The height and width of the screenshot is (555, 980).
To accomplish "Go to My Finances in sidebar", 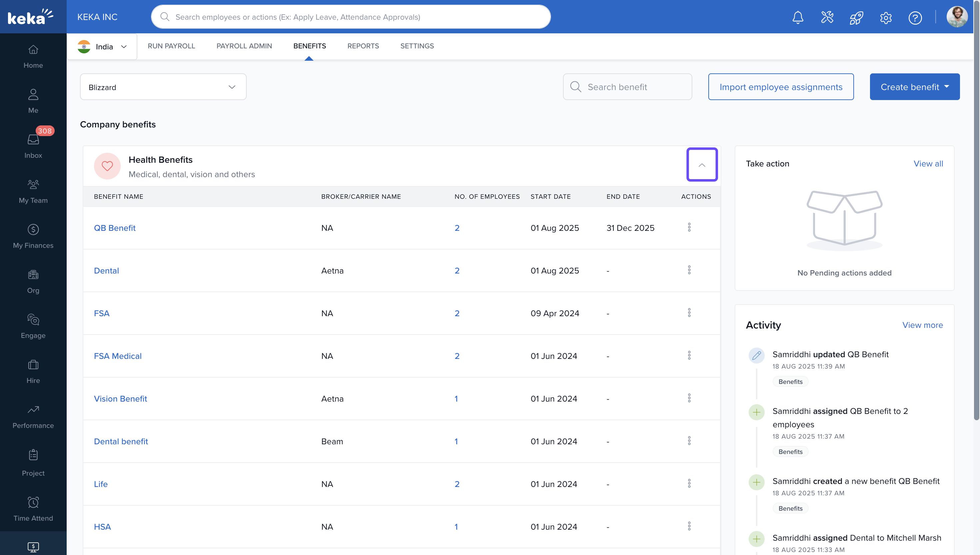I will click(x=33, y=236).
